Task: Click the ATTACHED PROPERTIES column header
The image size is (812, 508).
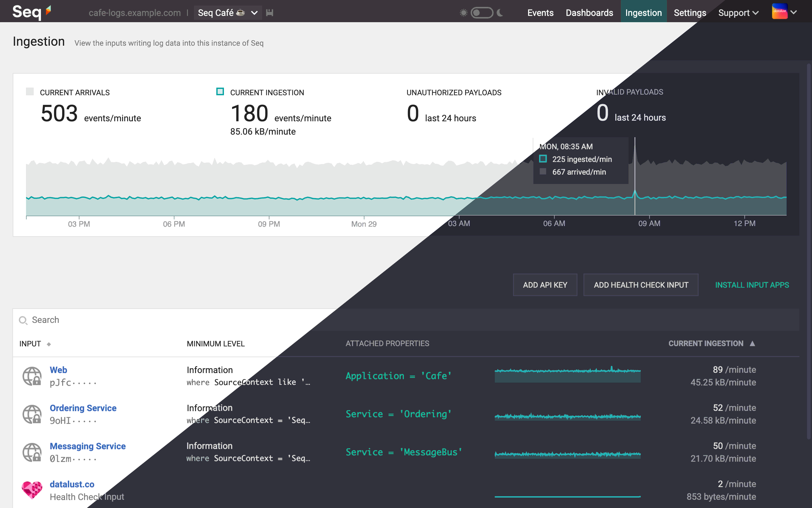Action: (387, 343)
